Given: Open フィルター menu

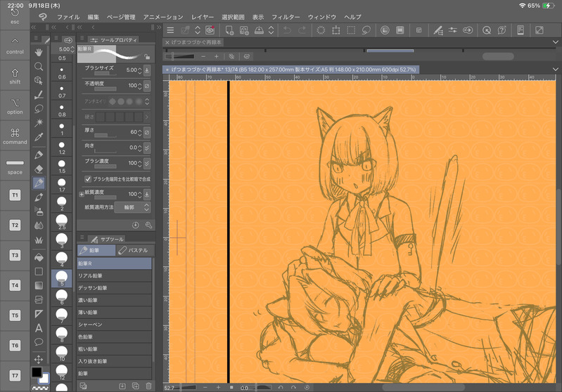Looking at the screenshot, I should [x=286, y=17].
